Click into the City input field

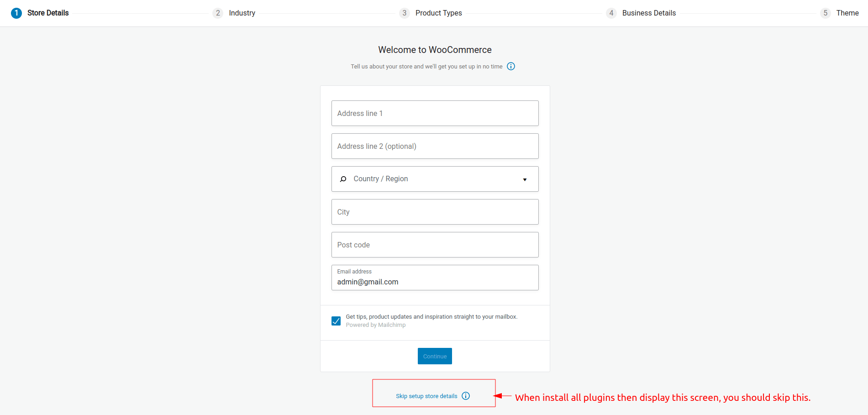[435, 212]
